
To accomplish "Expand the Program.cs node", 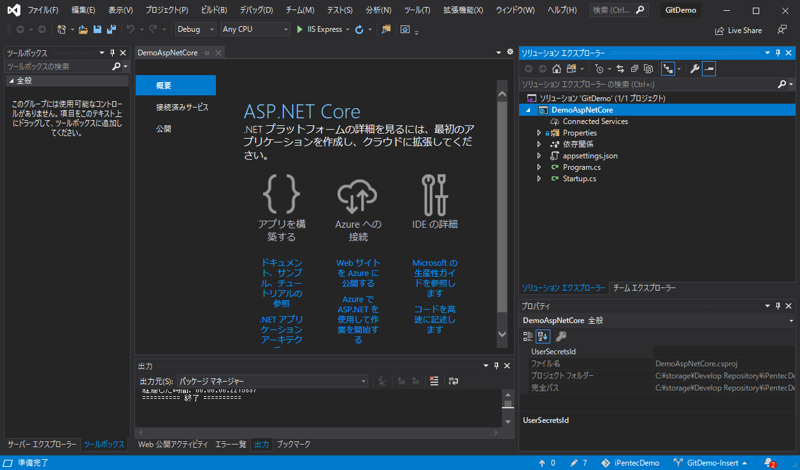I will 539,167.
